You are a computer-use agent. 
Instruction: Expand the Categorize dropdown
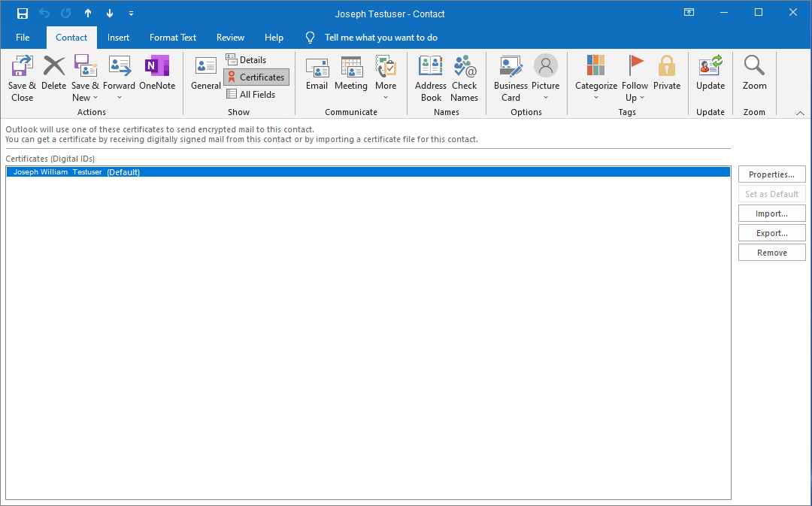(595, 96)
